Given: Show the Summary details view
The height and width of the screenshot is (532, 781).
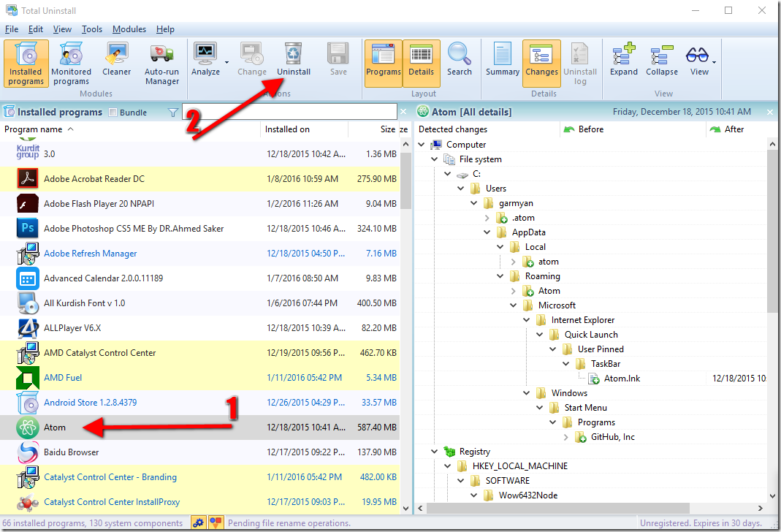Looking at the screenshot, I should click(503, 60).
